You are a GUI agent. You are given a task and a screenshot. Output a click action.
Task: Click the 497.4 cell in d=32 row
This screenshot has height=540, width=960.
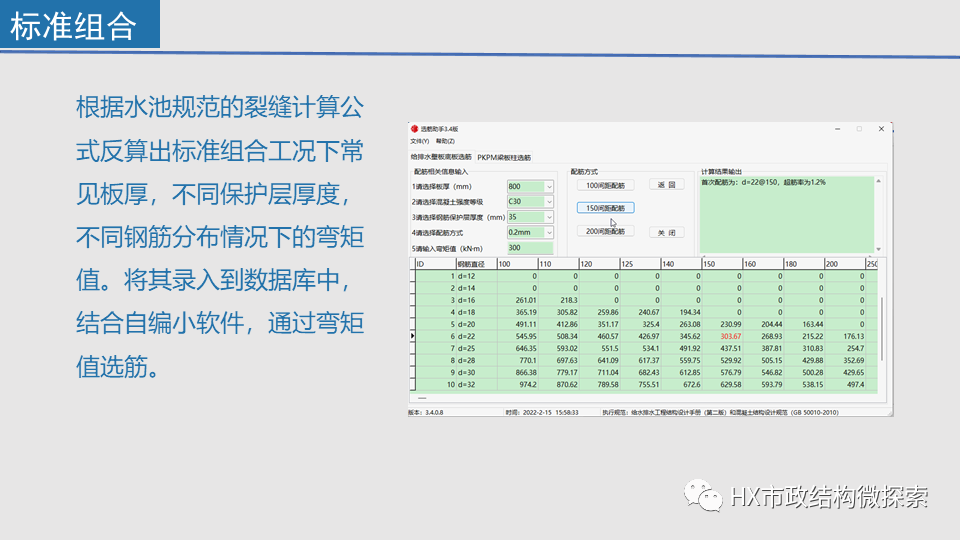click(846, 384)
